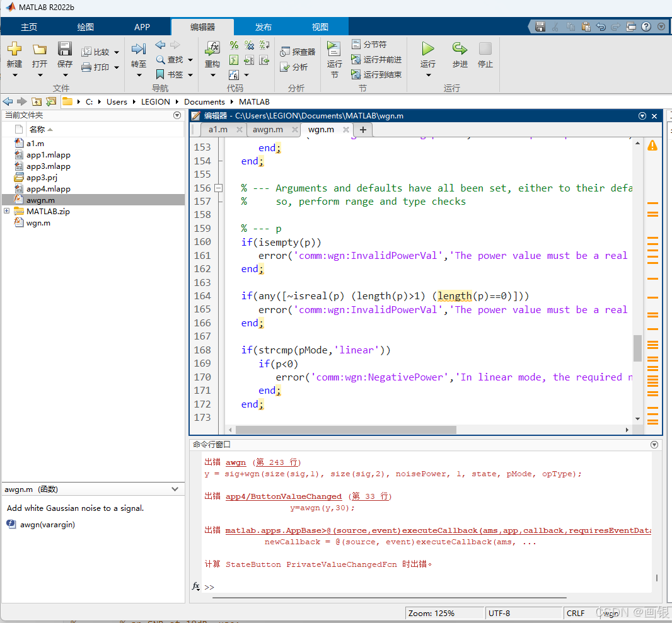The height and width of the screenshot is (623, 672).
Task: Open the awgn.m editor tab
Action: point(267,129)
